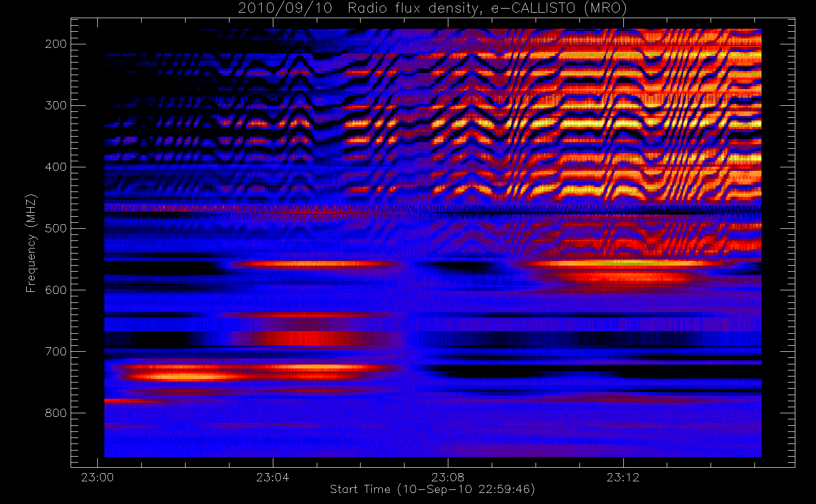Click the 23:08 time tick label

[x=448, y=477]
